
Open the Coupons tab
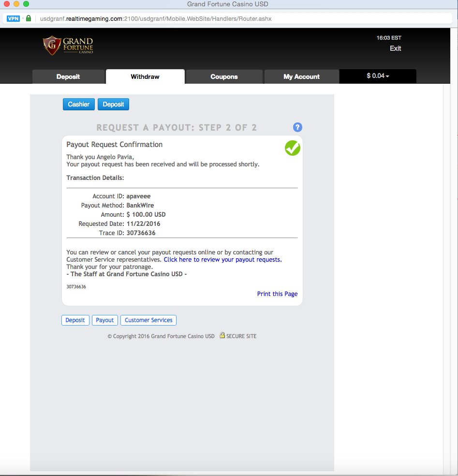coord(224,76)
